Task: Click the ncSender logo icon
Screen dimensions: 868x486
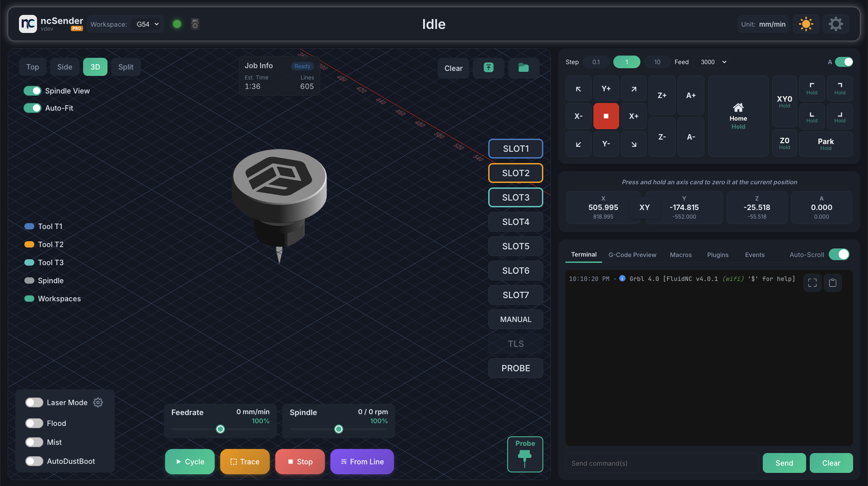Action: pyautogui.click(x=28, y=24)
